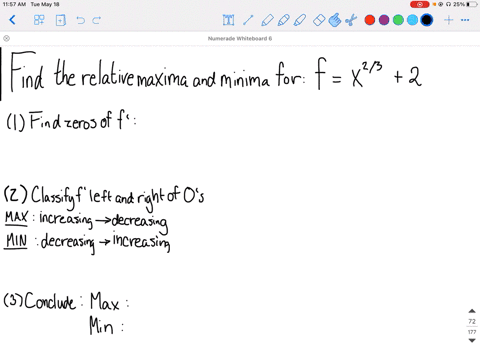Jump to previous page with up arrow

point(472,311)
